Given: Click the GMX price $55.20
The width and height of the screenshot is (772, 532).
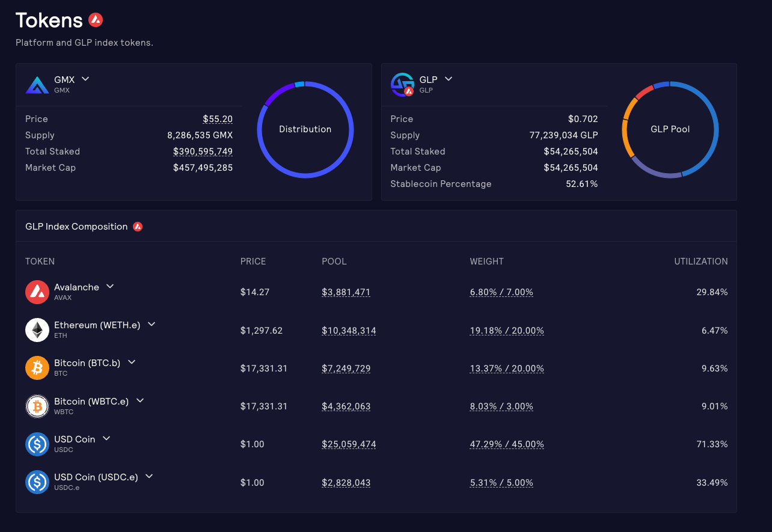Looking at the screenshot, I should [x=218, y=119].
